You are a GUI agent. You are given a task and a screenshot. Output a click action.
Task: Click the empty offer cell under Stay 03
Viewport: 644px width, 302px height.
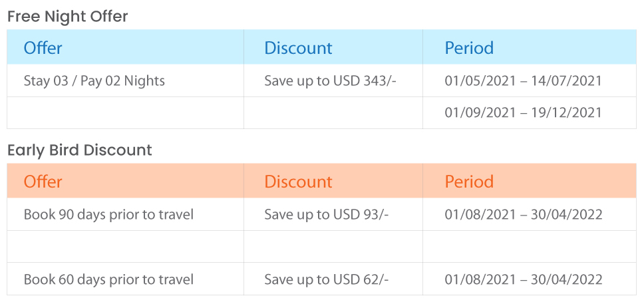click(125, 113)
